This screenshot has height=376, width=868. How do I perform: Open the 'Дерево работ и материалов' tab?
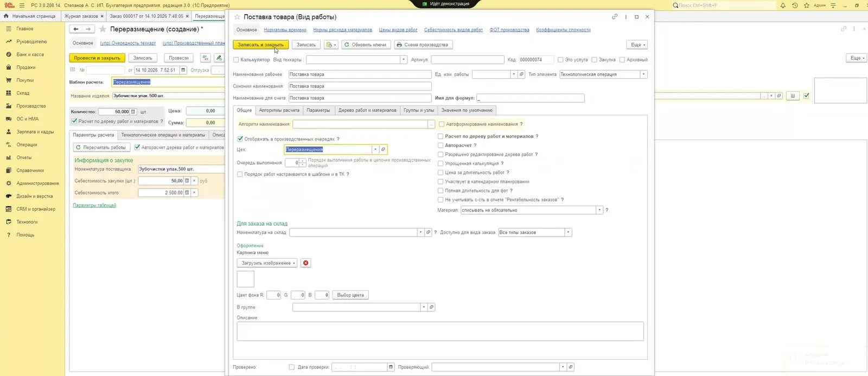(x=367, y=110)
